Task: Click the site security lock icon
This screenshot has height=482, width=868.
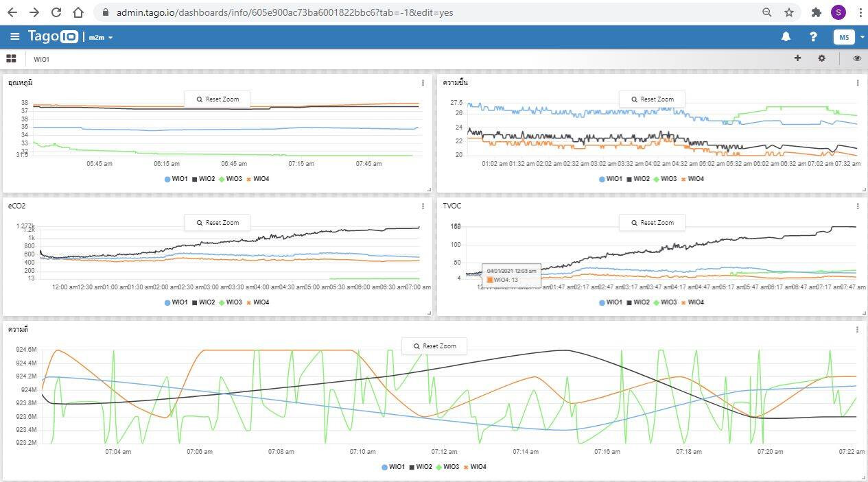Action: point(105,12)
